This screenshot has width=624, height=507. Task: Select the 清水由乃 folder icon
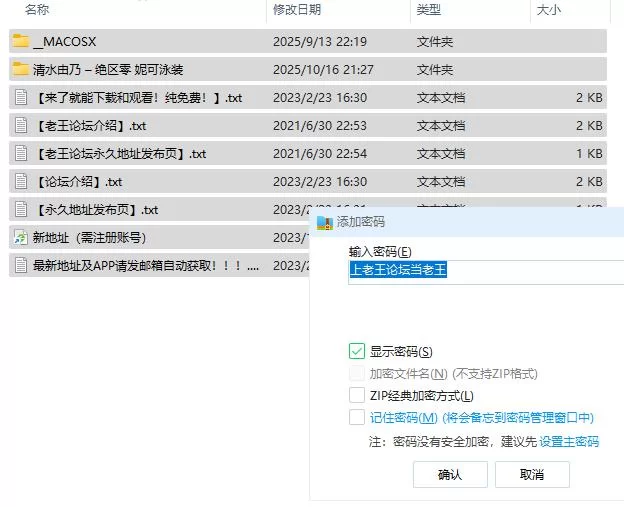(x=20, y=70)
